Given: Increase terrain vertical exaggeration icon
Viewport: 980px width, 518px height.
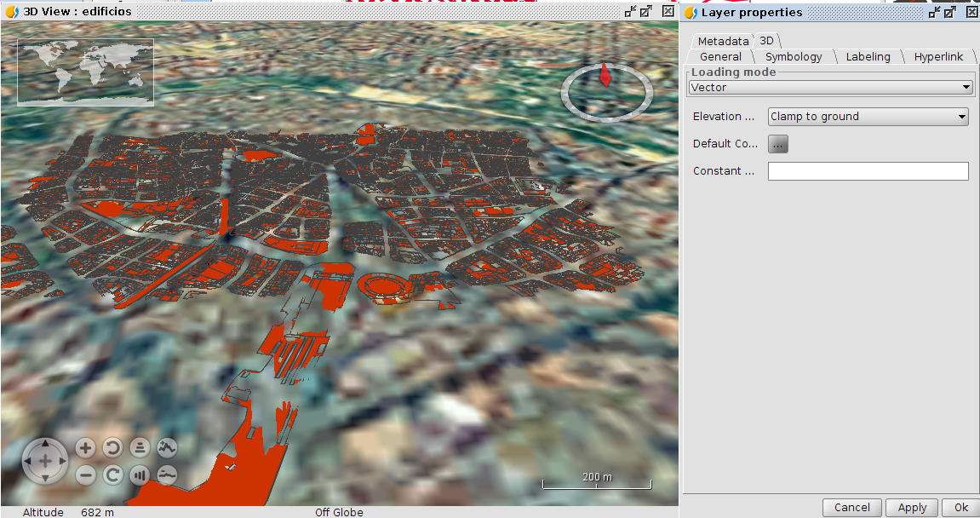Looking at the screenshot, I should click(x=167, y=447).
